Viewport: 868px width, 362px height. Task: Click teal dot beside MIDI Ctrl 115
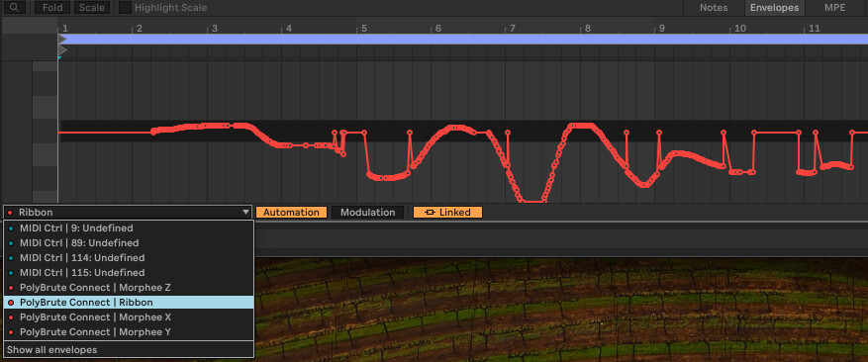pos(11,273)
